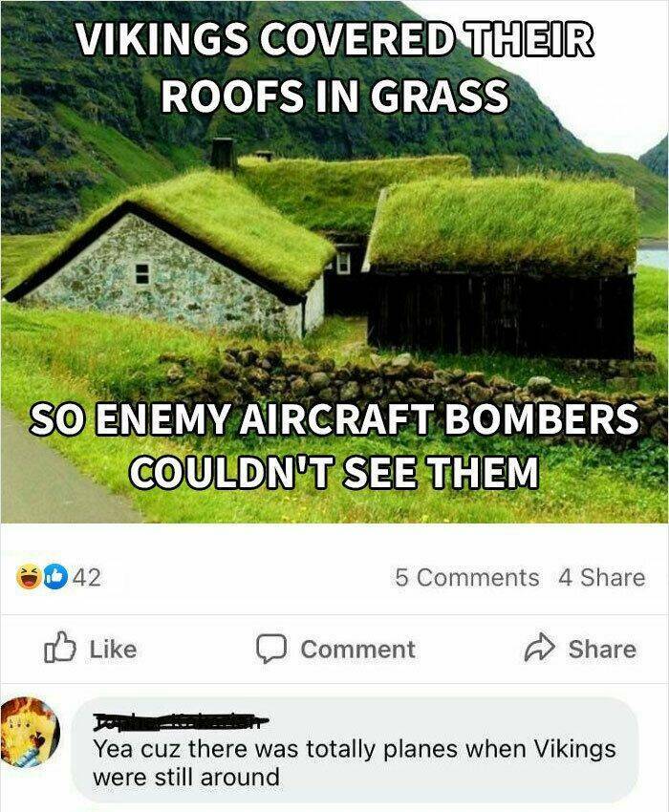View the 4 Share count
The image size is (669, 812).
coord(602,577)
